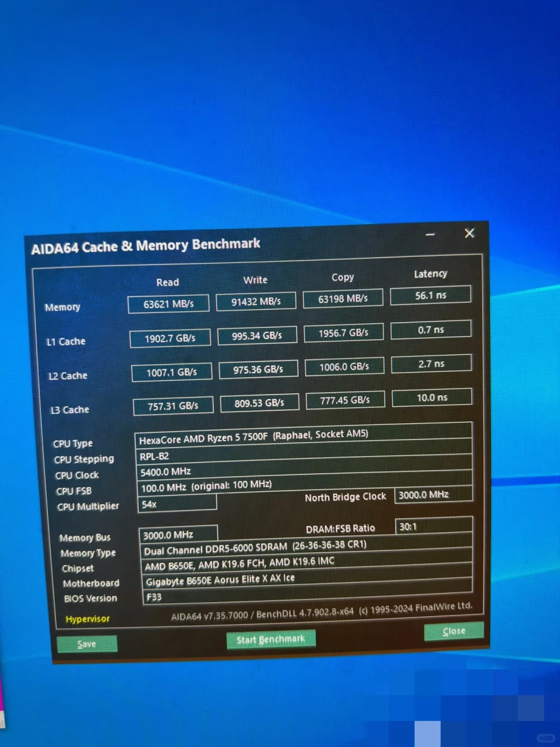Click Memory Bus field 3000.0 MHz
Screen dimensions: 560x747
click(x=178, y=534)
